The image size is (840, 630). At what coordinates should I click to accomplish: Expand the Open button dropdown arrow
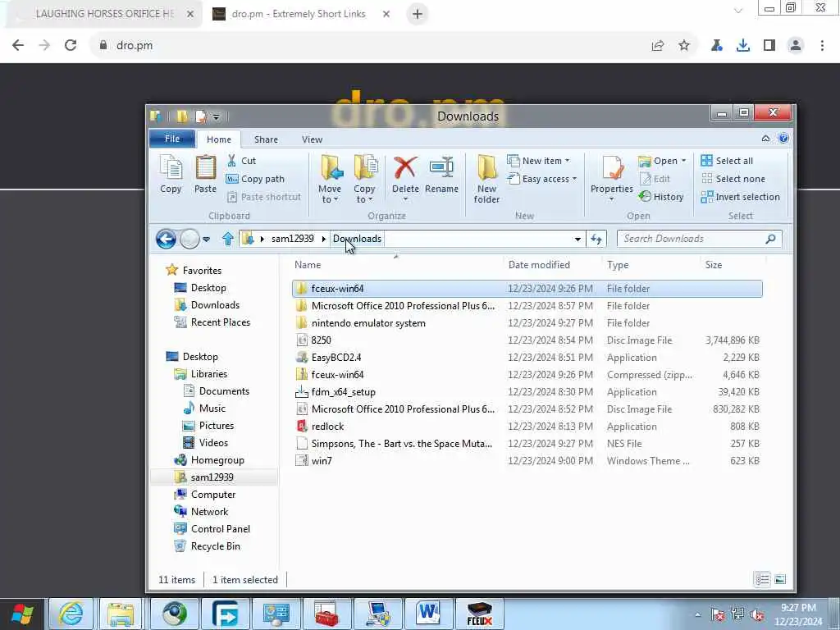tap(683, 161)
